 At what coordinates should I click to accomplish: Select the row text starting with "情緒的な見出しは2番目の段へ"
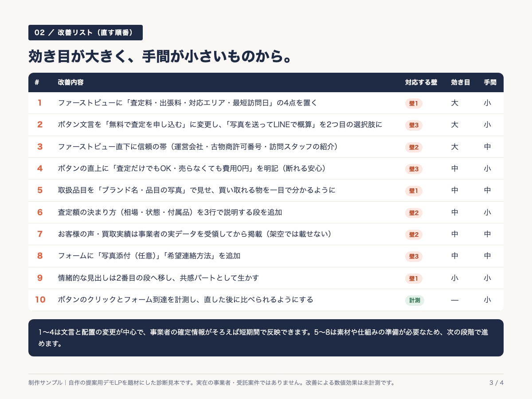158,278
